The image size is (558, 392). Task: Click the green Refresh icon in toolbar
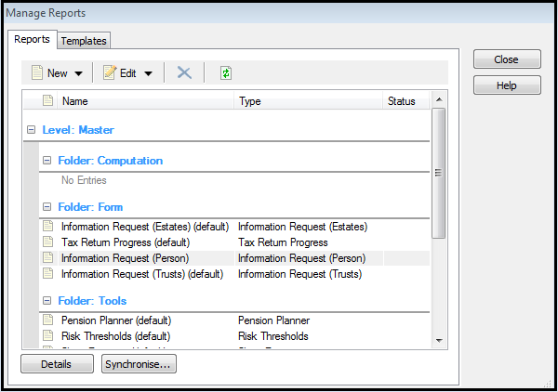pos(225,73)
